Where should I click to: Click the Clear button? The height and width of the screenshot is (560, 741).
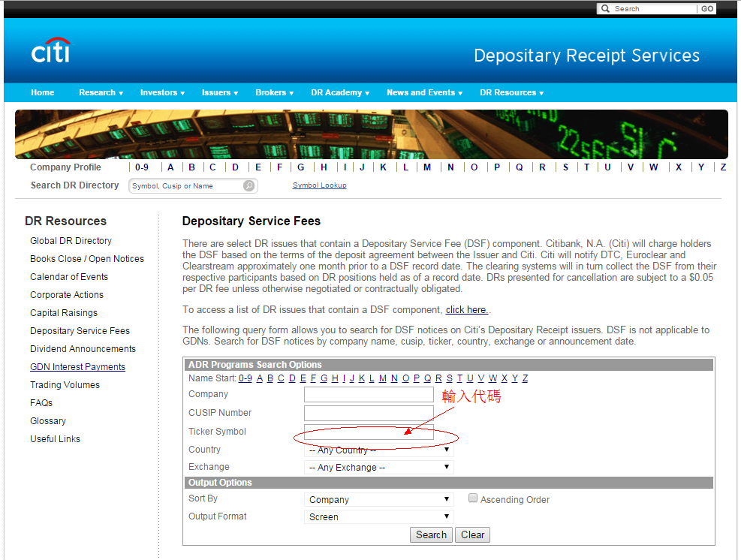point(472,535)
